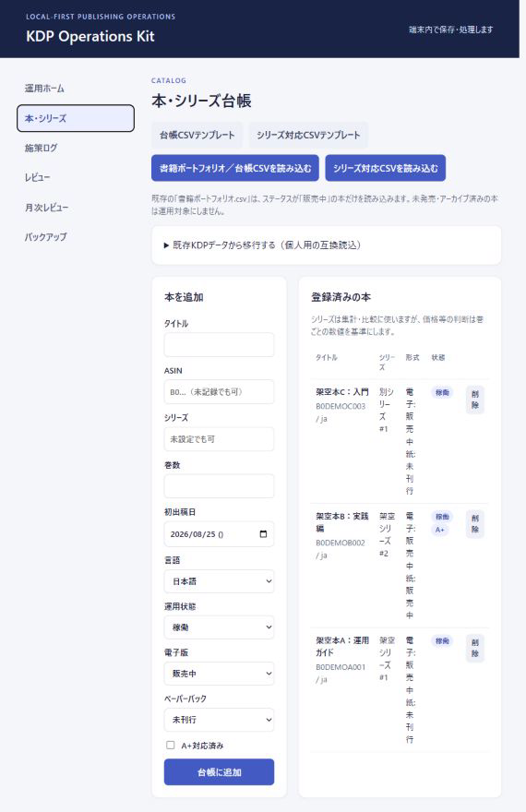Select 本・シリーズ in sidebar
Viewport: 526px width, 812px height.
[76, 118]
